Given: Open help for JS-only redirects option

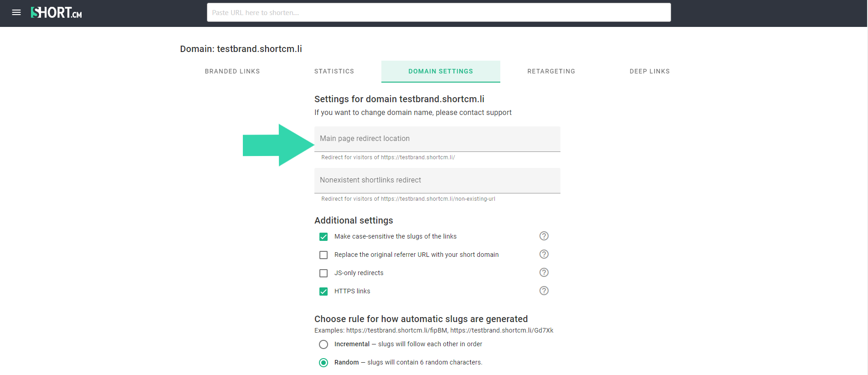Looking at the screenshot, I should pos(544,272).
